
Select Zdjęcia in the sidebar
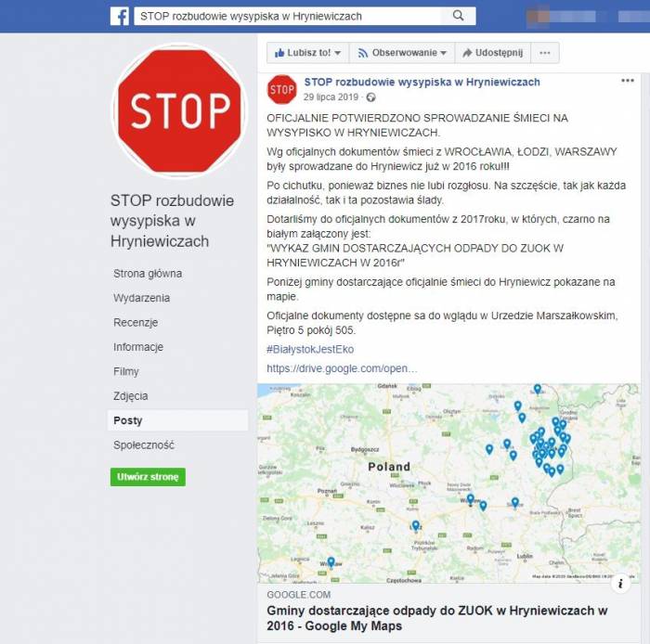point(131,396)
